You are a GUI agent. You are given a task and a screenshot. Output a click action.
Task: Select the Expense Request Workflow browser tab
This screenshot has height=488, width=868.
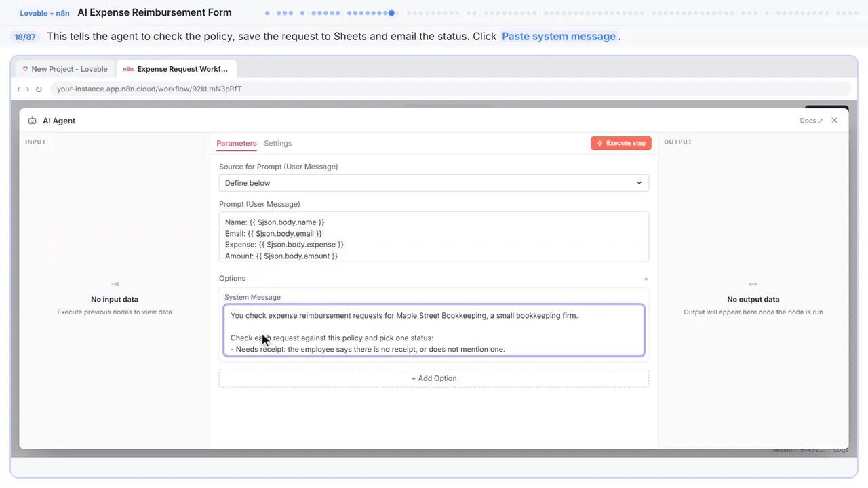click(176, 69)
